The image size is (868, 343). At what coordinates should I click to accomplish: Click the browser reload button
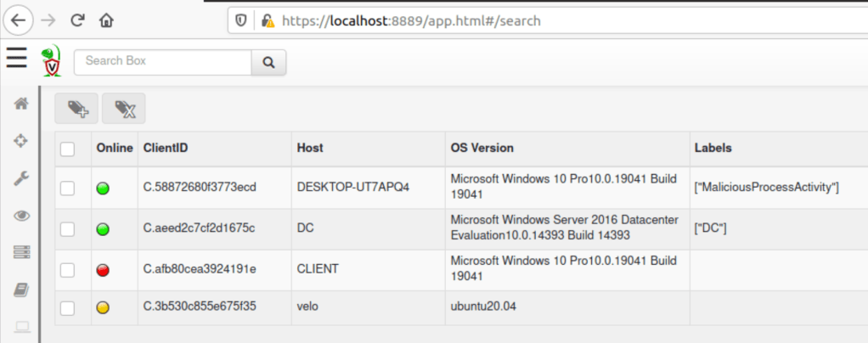pyautogui.click(x=77, y=19)
